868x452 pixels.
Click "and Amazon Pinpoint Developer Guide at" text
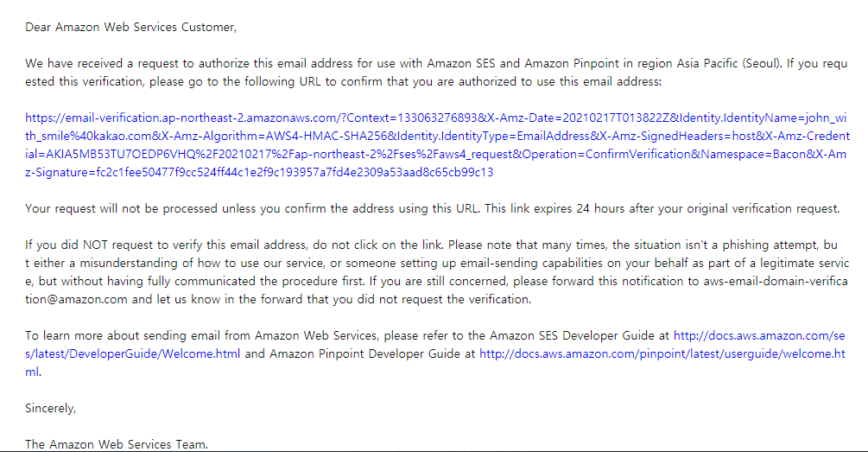pos(360,354)
